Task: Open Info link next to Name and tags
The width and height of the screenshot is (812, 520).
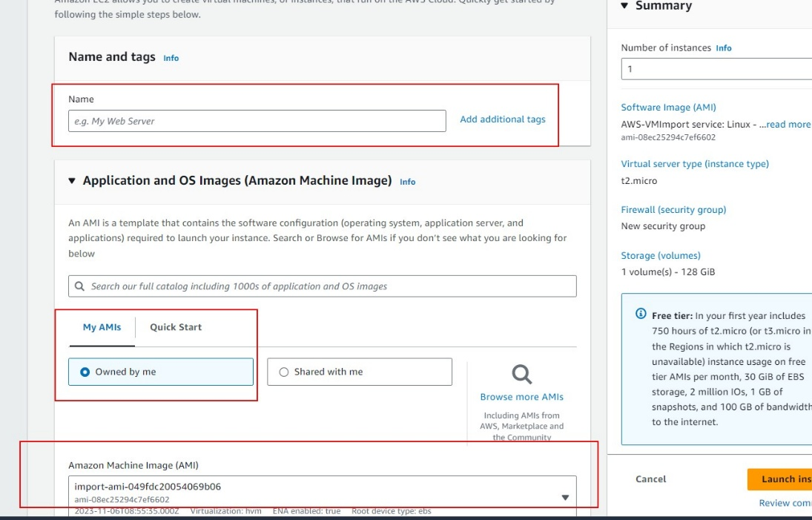Action: pos(171,58)
